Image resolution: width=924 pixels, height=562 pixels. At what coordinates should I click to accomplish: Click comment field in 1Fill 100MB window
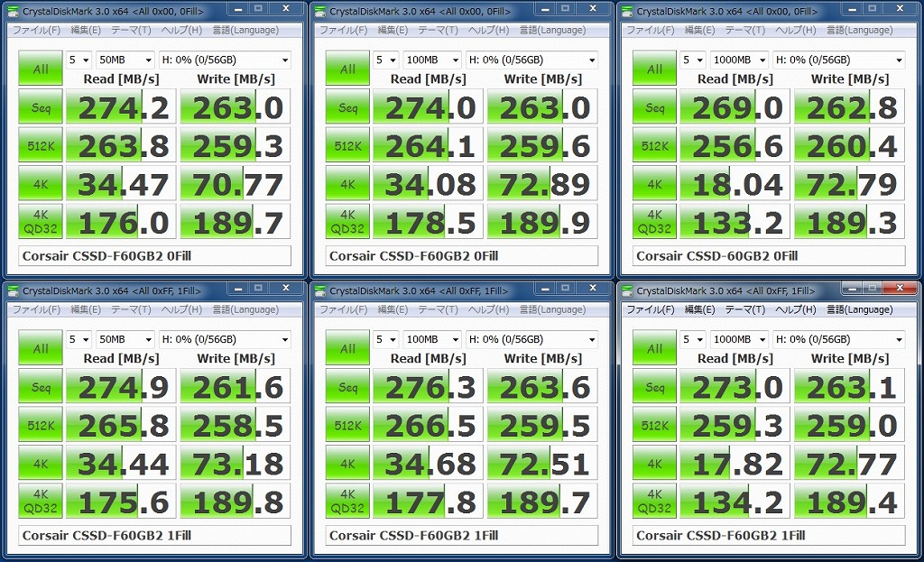point(462,535)
